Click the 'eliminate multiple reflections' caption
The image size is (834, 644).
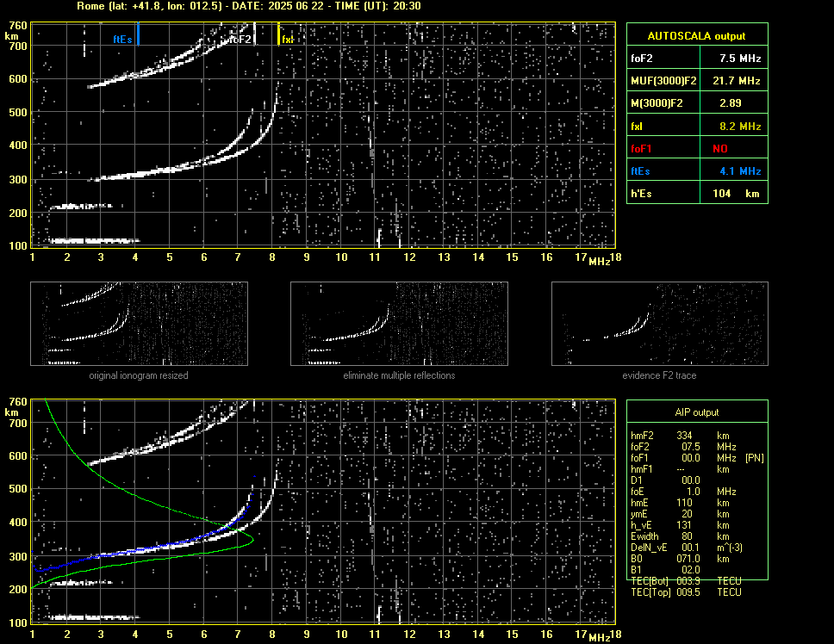399,375
